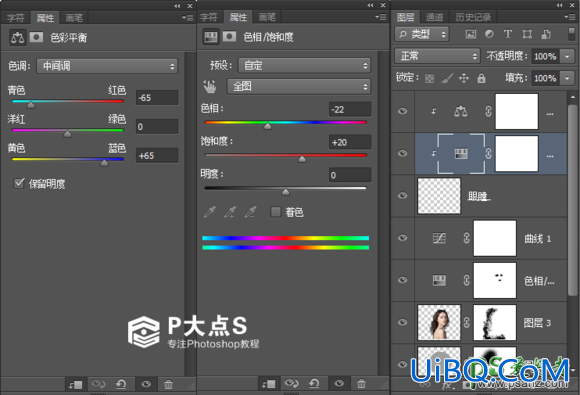Switch to the History tab
Screen dimensions: 580x395
coord(473,17)
